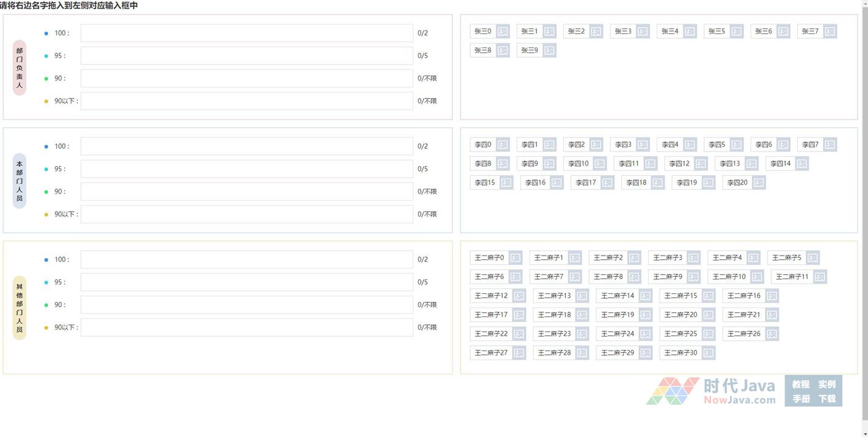Select the 王二麻子22 name tag
868x437 pixels.
pyautogui.click(x=491, y=334)
